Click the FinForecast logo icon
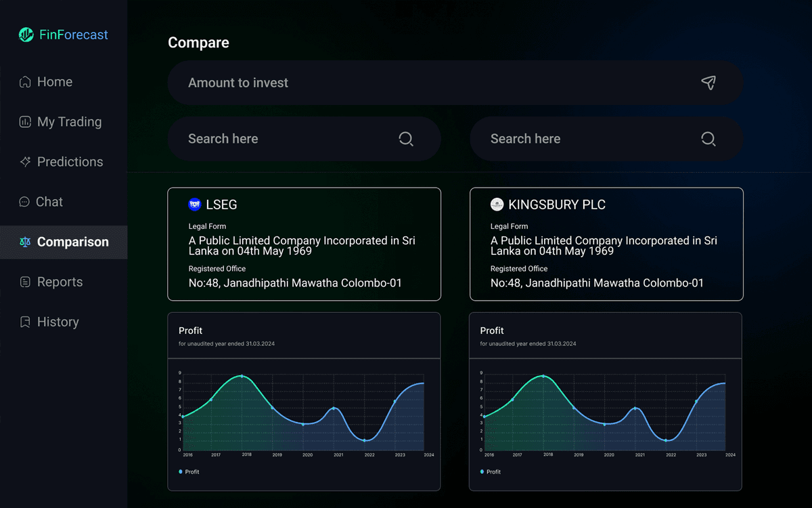Screen dimensions: 812x508 26,34
